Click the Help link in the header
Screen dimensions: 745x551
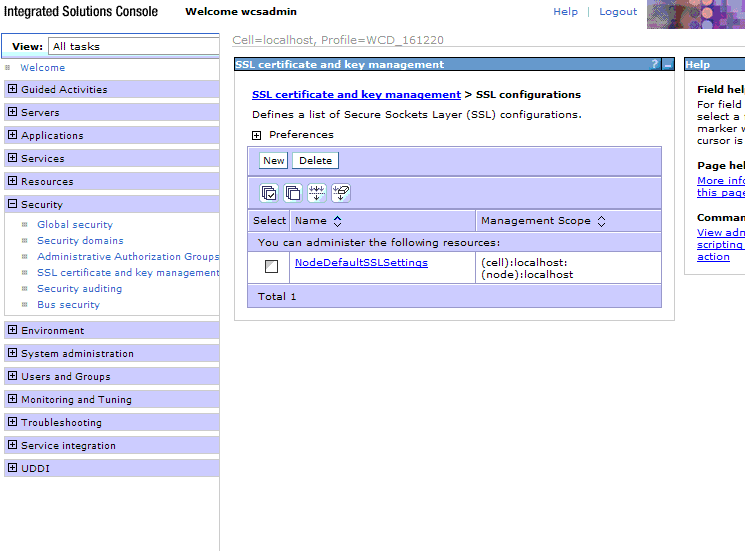point(565,12)
